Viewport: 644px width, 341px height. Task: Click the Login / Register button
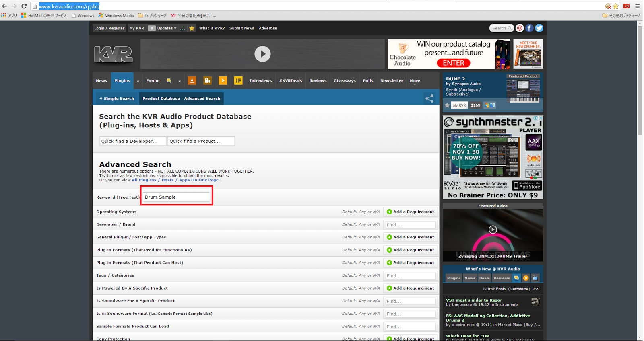109,28
